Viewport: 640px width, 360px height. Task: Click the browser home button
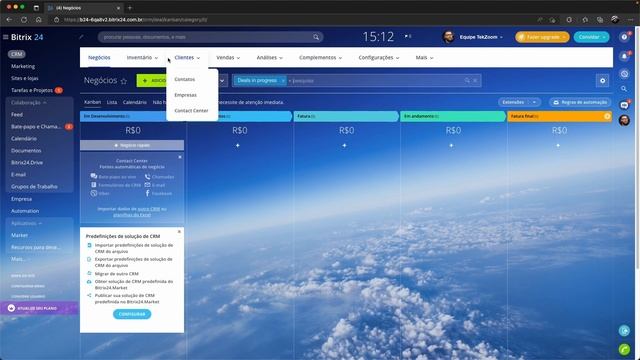pyautogui.click(x=38, y=20)
